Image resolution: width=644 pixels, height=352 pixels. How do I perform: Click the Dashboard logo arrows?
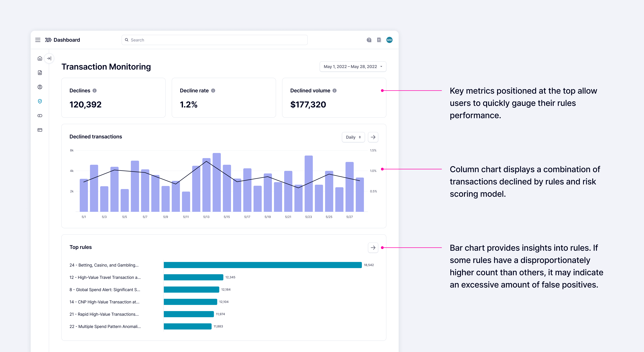[48, 40]
